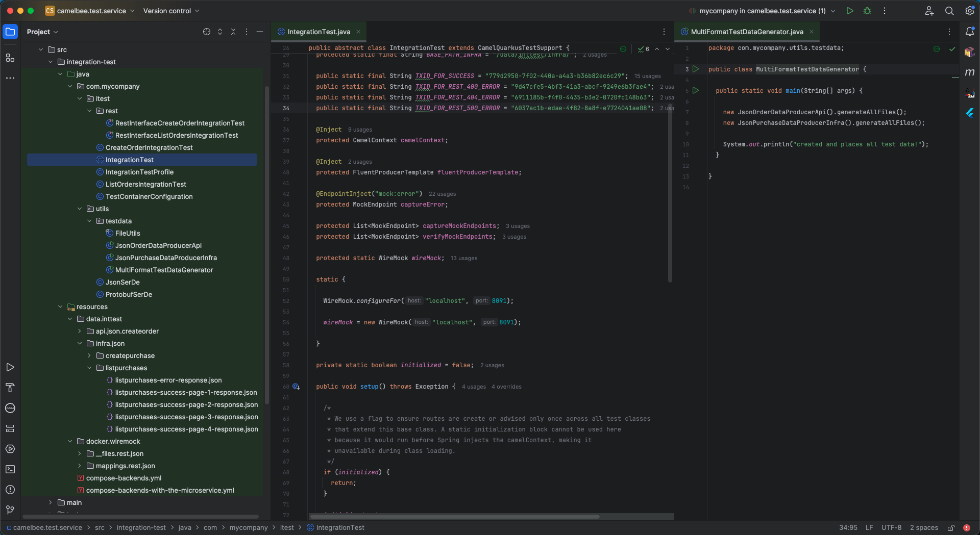This screenshot has width=980, height=535.
Task: Open the Maven tool window
Action: 970,72
